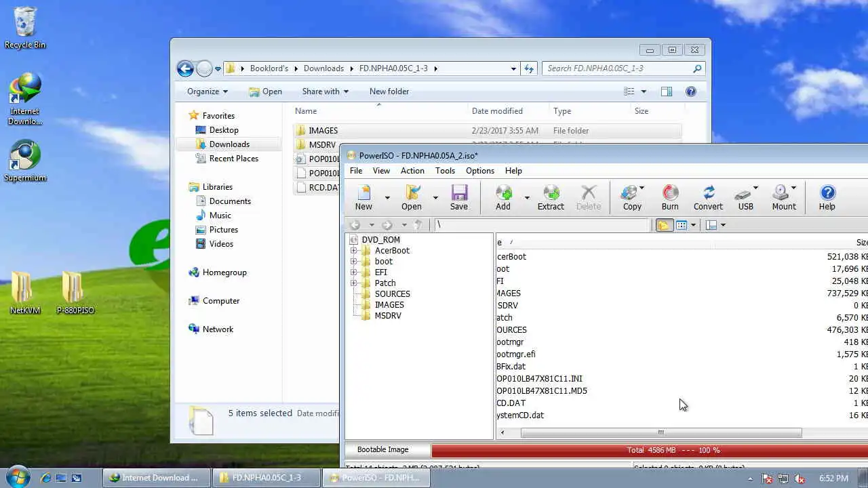This screenshot has width=868, height=488.
Task: Click the PowerISO path field
Action: (x=542, y=225)
